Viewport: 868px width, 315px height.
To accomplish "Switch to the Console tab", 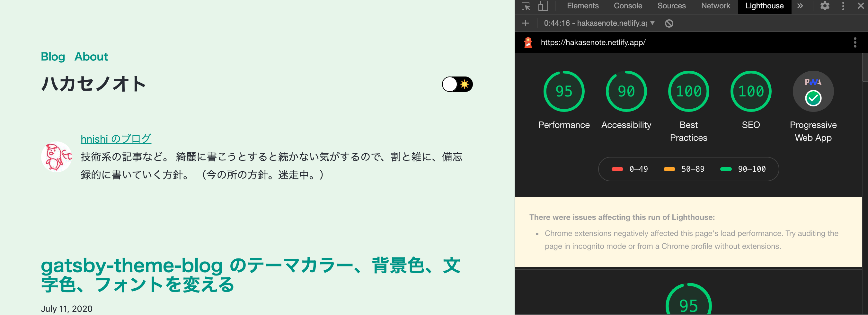I will click(628, 6).
